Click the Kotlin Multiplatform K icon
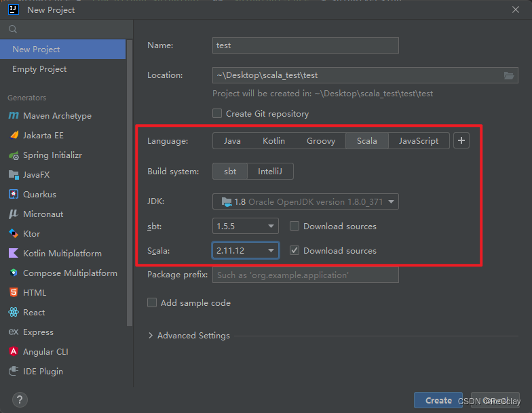Screen dimensions: 532x413 click(x=14, y=254)
